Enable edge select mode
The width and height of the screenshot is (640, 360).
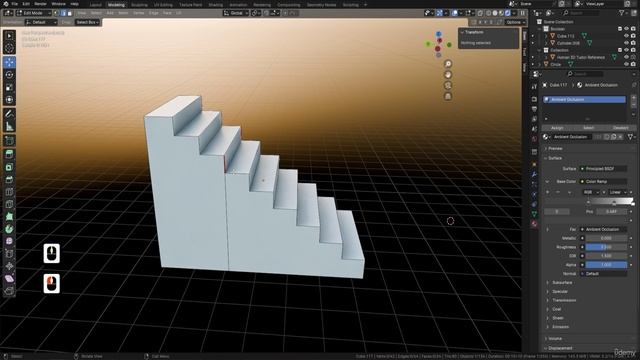(x=63, y=13)
